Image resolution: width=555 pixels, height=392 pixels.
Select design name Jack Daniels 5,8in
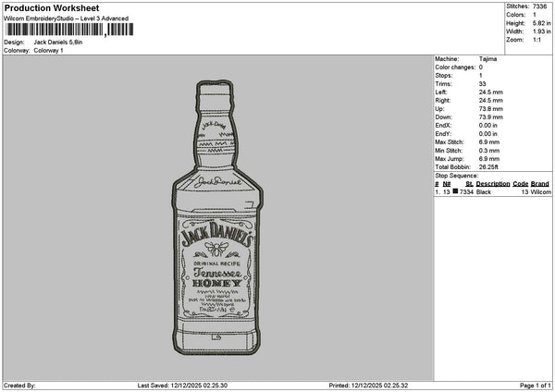coord(58,43)
